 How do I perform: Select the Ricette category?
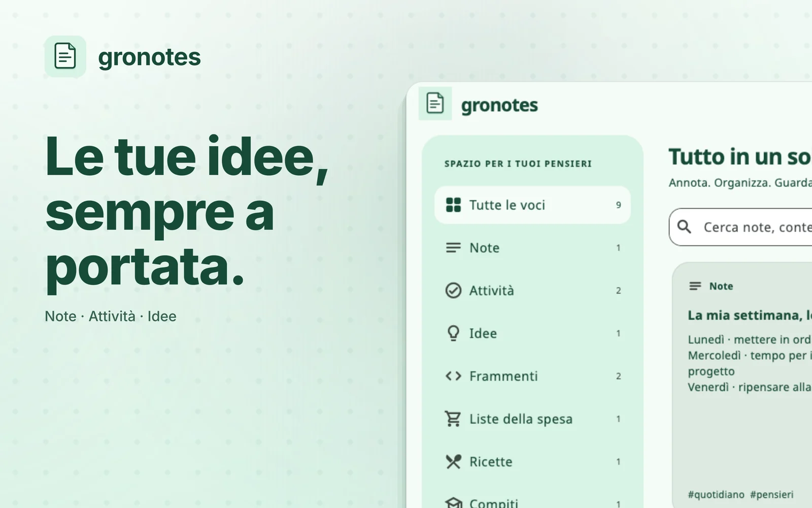pyautogui.click(x=532, y=461)
